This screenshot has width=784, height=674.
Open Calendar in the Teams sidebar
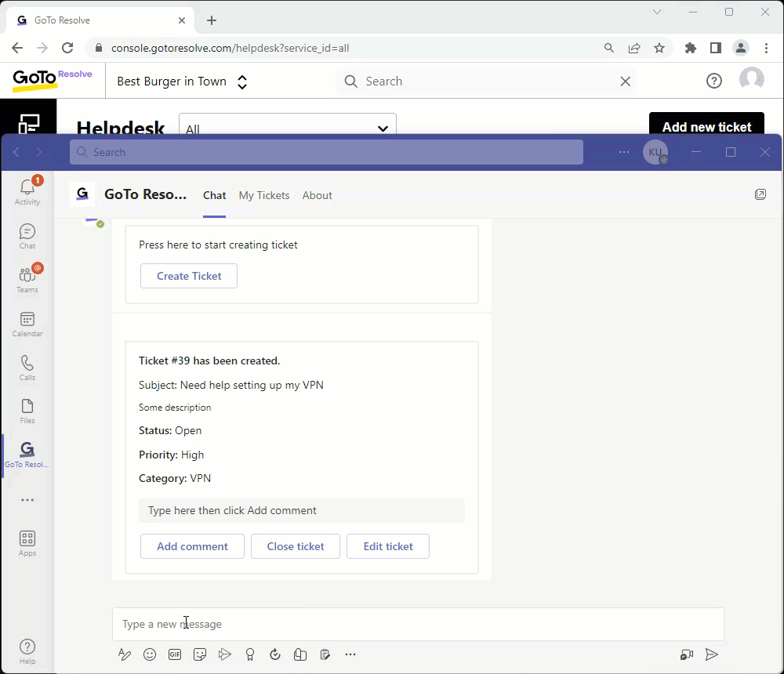click(x=27, y=324)
